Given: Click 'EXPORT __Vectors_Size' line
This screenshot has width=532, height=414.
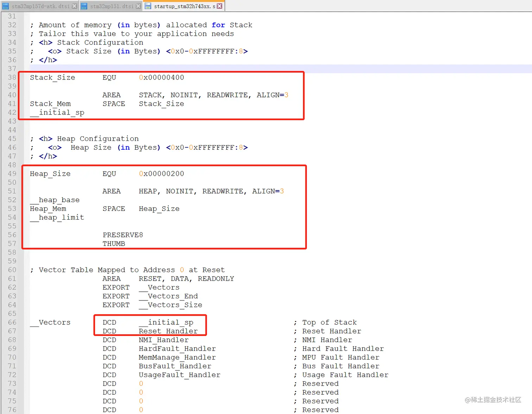Looking at the screenshot, I should pyautogui.click(x=152, y=305).
